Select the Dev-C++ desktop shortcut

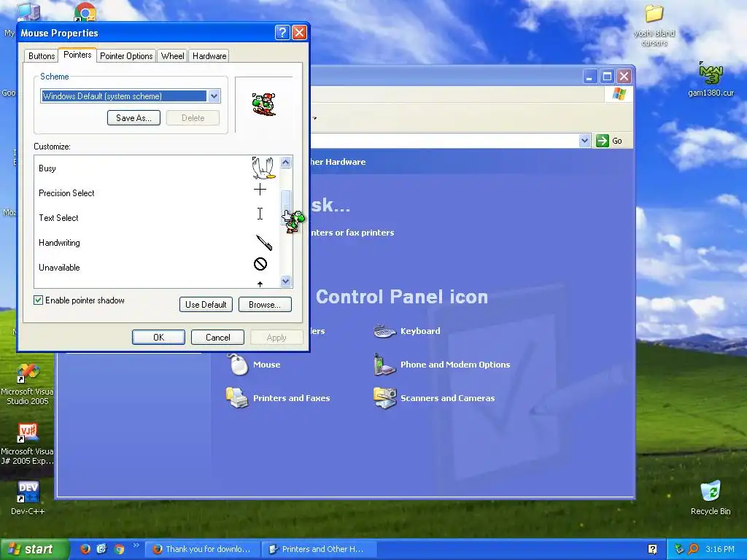coord(28,498)
